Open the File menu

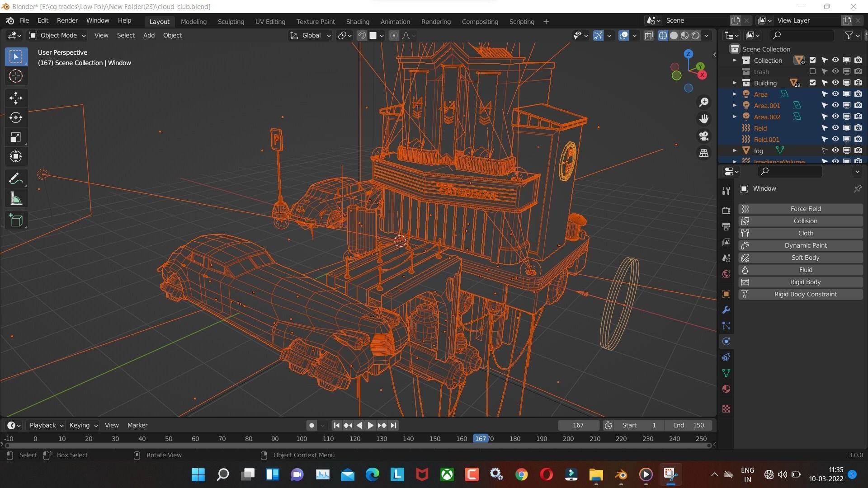pos(24,21)
